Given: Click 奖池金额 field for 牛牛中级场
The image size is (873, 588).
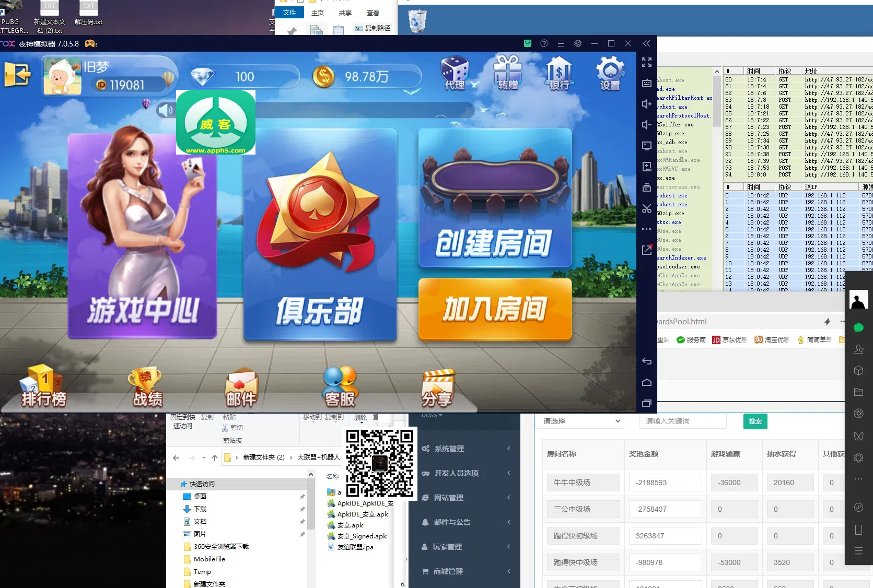Looking at the screenshot, I should coord(665,483).
